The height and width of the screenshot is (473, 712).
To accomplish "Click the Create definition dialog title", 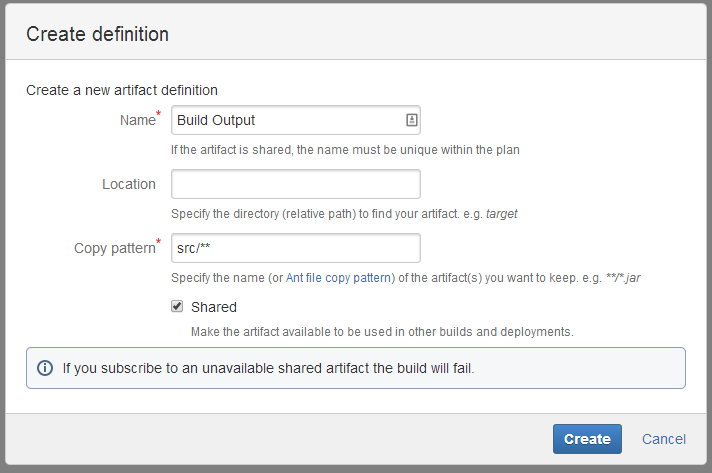I will [97, 34].
